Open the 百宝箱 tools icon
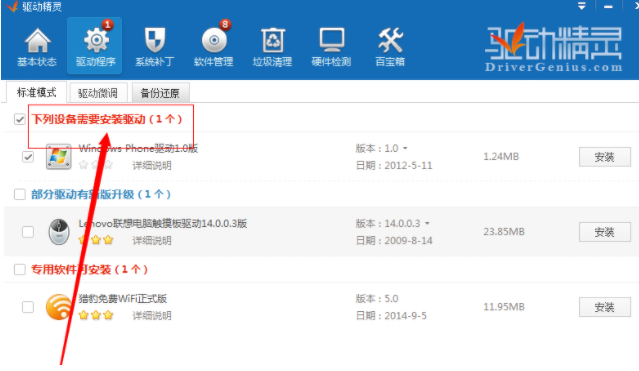Viewport: 639px width, 371px height. pos(390,40)
